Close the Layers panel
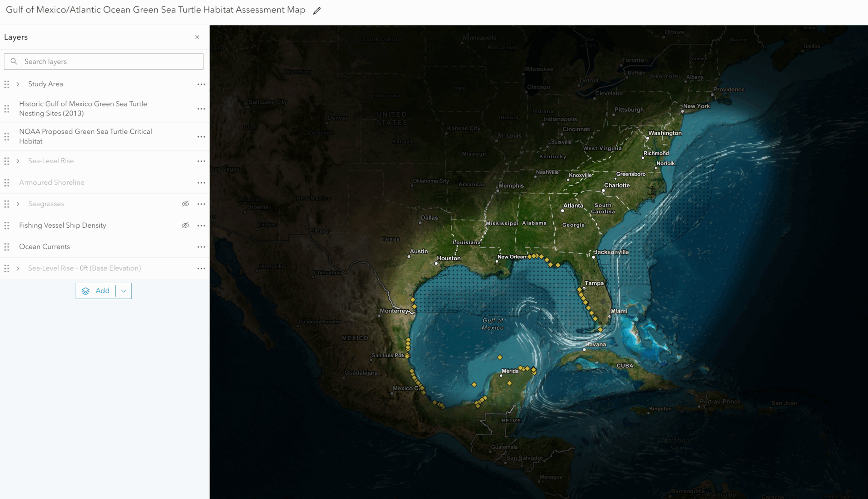Screen dimensions: 868x499 point(197,37)
